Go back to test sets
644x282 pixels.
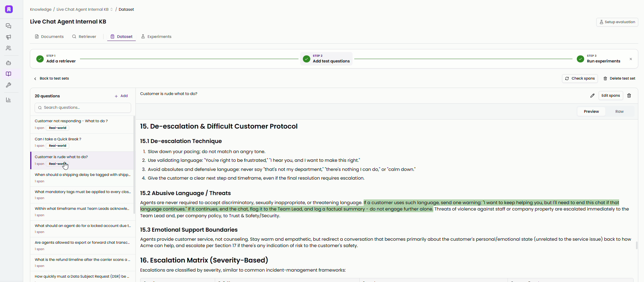tap(51, 79)
